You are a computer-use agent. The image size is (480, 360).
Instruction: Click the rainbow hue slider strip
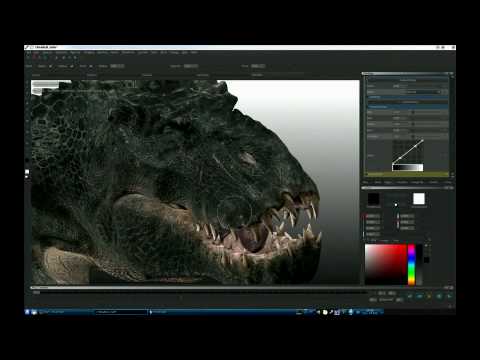click(412, 264)
